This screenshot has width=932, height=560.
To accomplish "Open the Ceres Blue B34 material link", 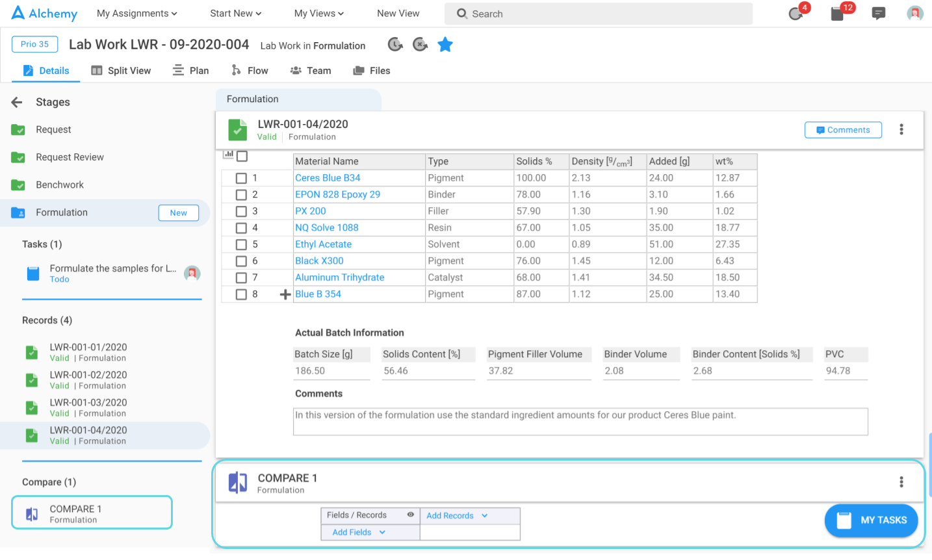I will click(x=328, y=178).
